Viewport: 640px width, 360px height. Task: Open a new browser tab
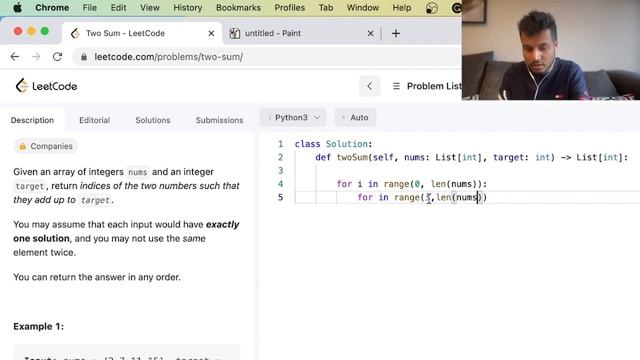(x=396, y=33)
